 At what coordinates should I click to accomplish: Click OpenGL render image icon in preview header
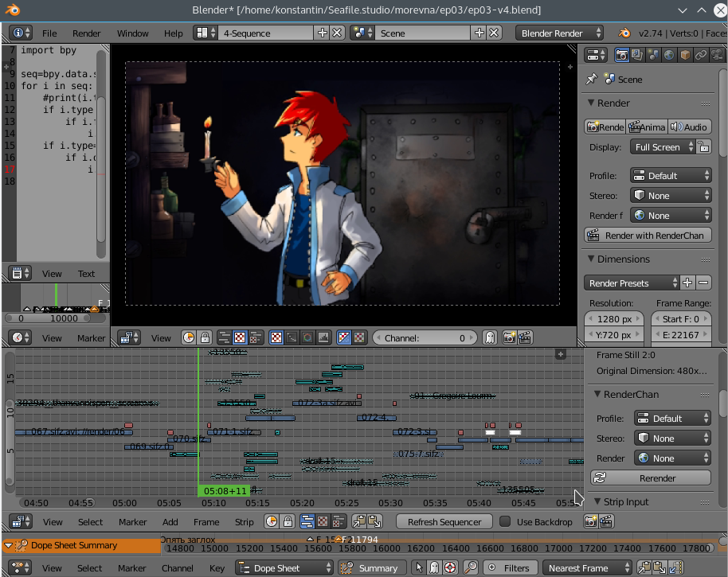[509, 337]
